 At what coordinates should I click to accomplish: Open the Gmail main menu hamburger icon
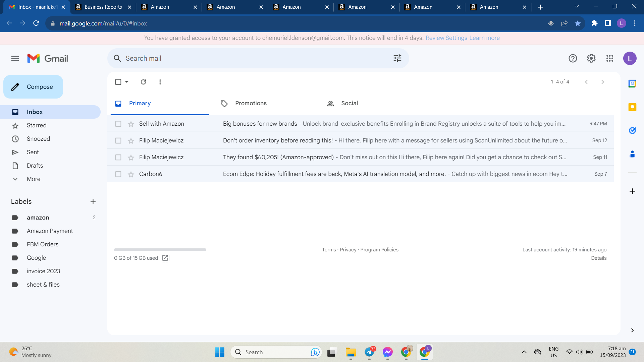15,58
